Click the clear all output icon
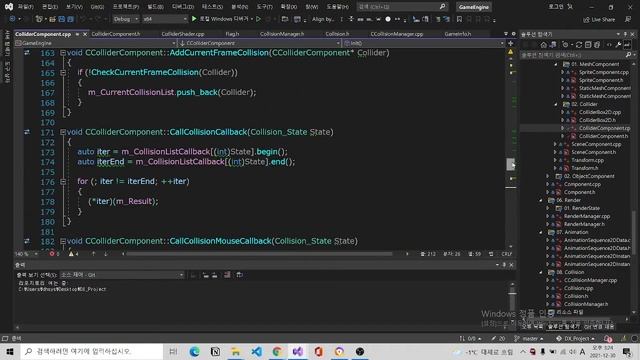This screenshot has height=360, width=640. (227, 275)
